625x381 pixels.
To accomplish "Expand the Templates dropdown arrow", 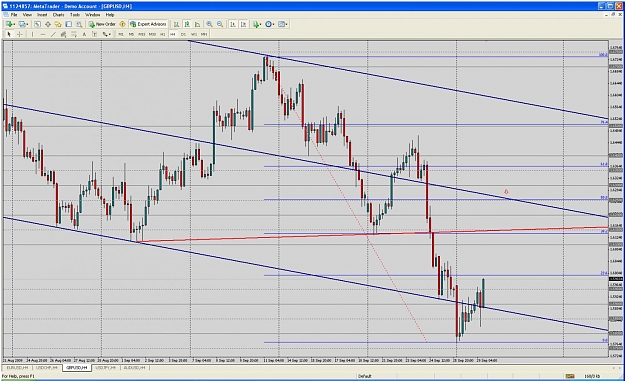I will 287,24.
